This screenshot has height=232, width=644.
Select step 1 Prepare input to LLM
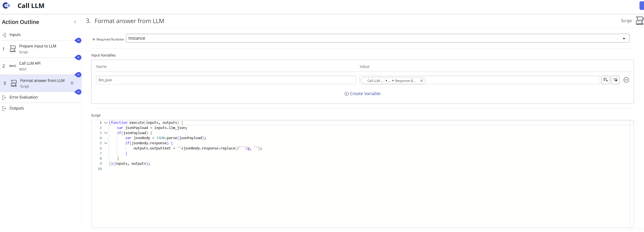click(41, 49)
